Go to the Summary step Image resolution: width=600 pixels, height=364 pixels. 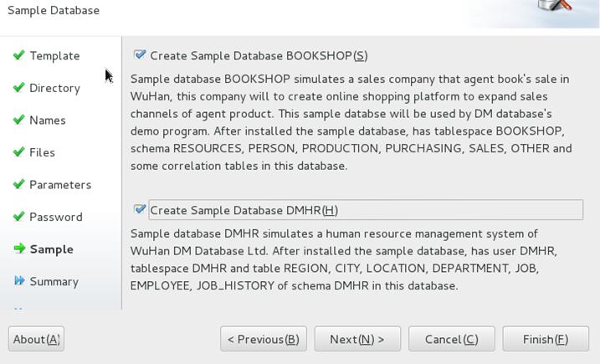[54, 282]
